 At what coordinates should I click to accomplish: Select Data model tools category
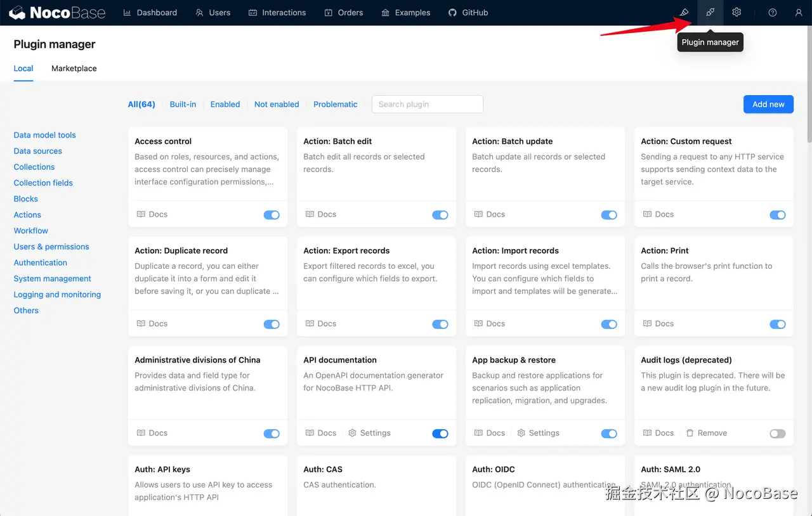(x=44, y=135)
